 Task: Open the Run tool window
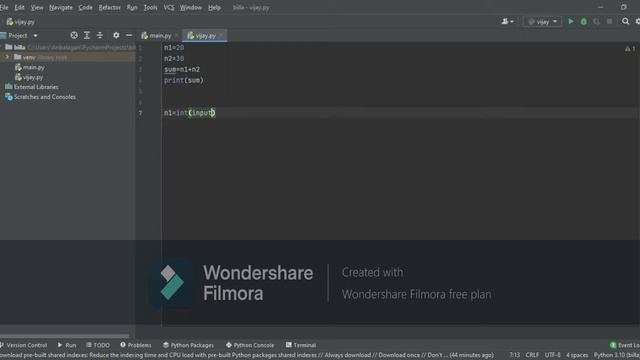[x=67, y=345]
